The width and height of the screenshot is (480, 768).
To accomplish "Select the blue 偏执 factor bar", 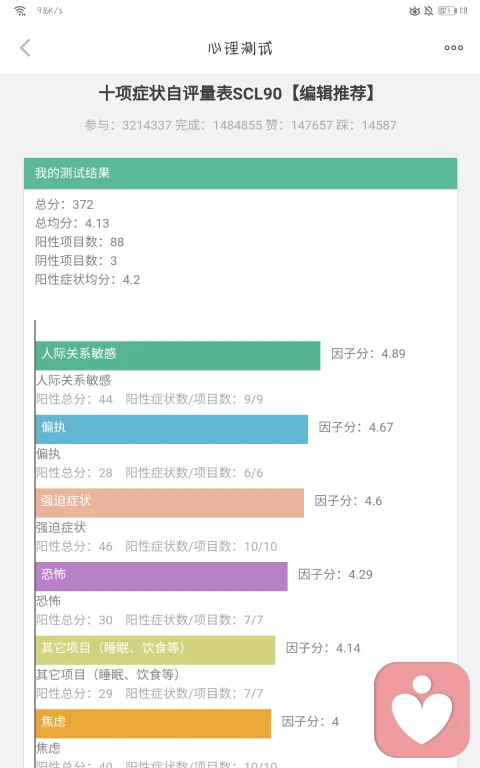I will (x=172, y=429).
